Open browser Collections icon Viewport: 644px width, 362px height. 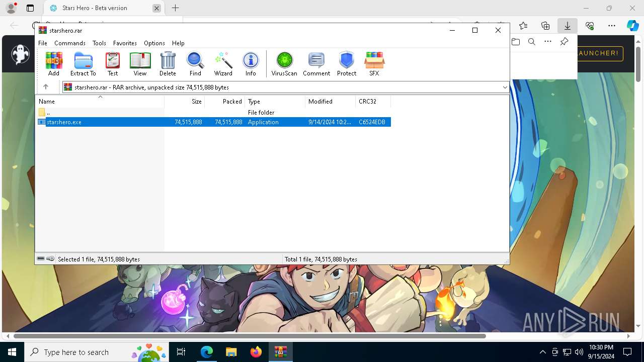pos(545,26)
